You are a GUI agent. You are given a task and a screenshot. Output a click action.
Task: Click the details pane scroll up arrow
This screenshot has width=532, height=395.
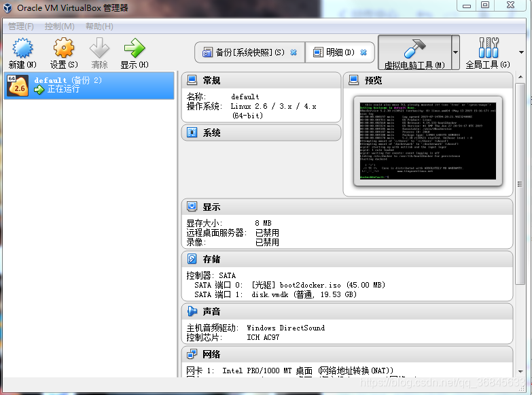[520, 77]
